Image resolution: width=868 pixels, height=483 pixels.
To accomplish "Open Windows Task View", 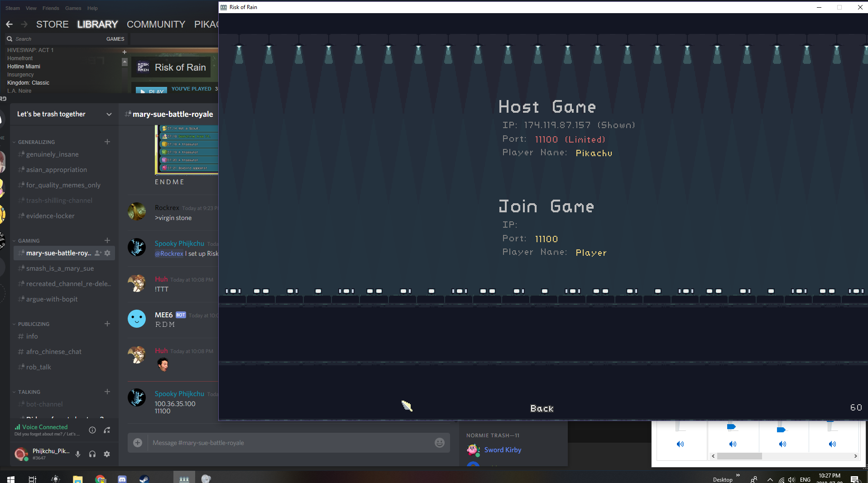I will coord(33,479).
